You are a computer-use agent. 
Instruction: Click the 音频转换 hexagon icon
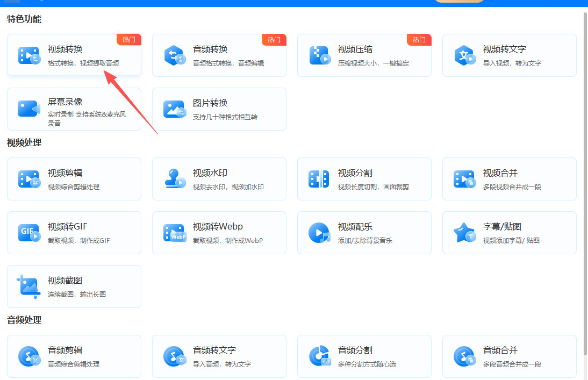pos(175,55)
